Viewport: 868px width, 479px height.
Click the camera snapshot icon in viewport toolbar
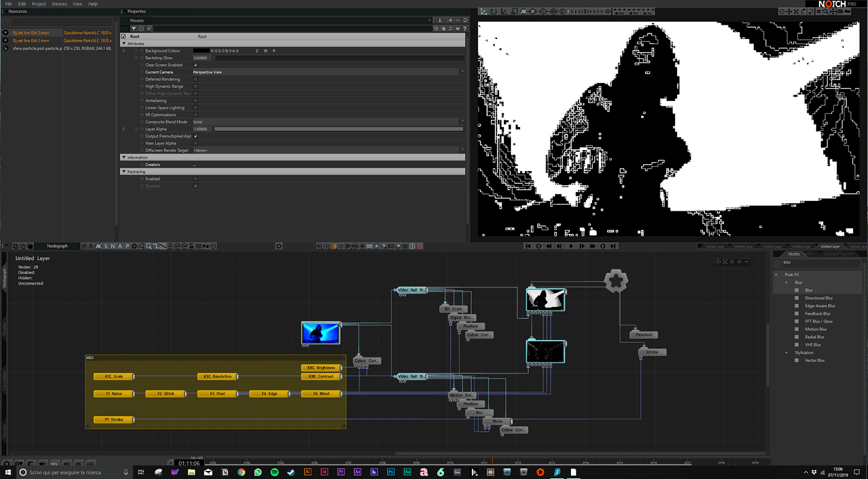tap(840, 11)
